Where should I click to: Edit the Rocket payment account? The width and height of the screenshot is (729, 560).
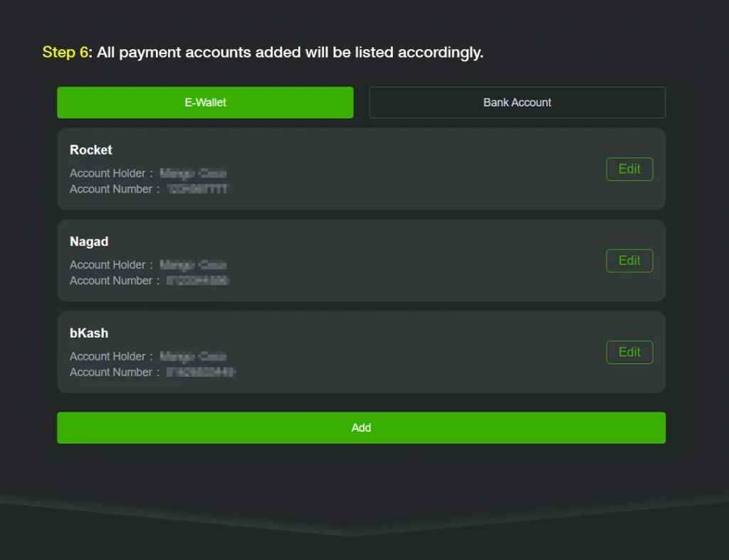coord(629,169)
